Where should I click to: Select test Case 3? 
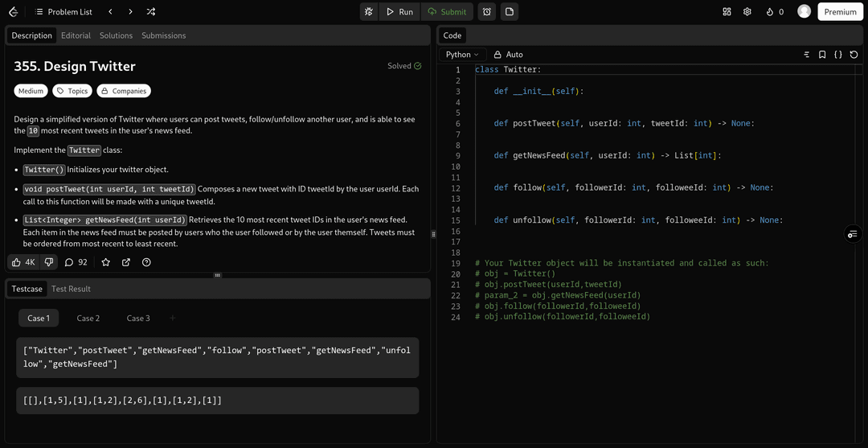pyautogui.click(x=138, y=318)
